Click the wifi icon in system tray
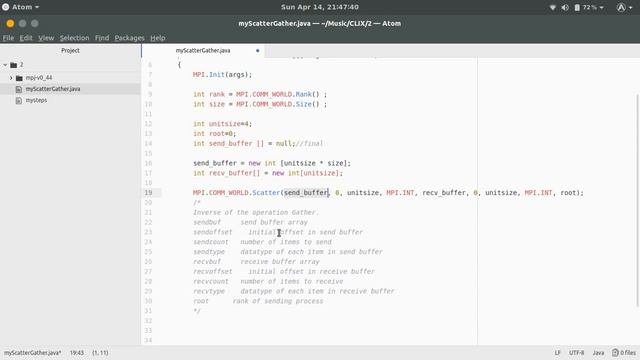The image size is (640, 360). coord(553,7)
